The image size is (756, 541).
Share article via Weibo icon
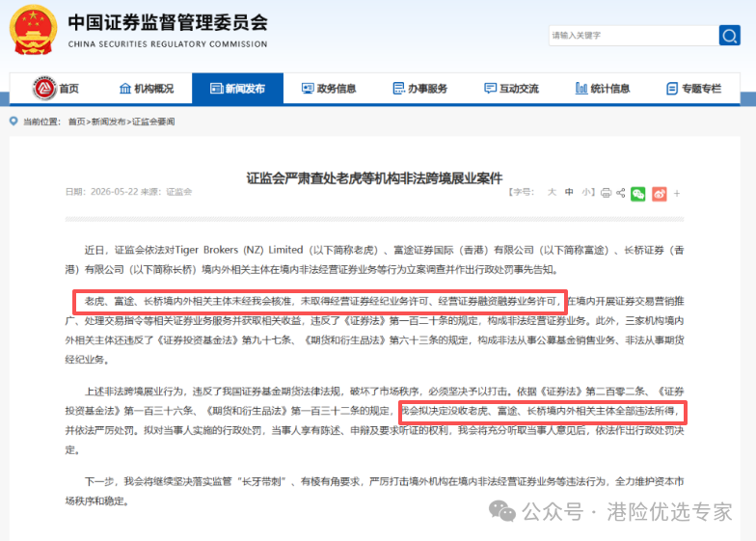coord(660,194)
